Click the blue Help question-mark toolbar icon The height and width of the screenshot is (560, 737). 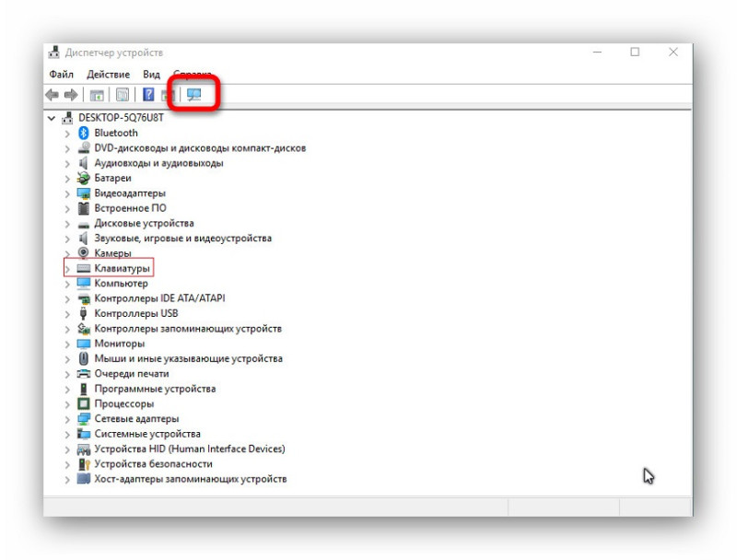tap(148, 95)
